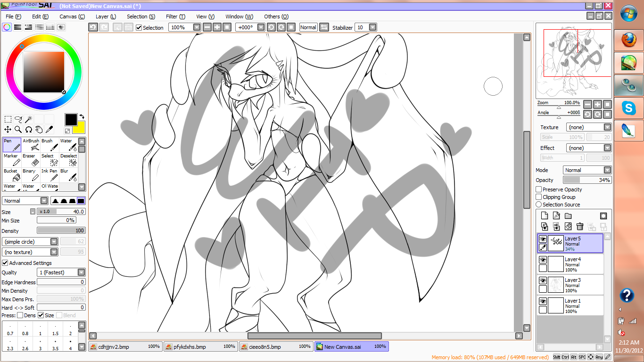Screen dimensions: 644x362
Task: Select Layer4 in the layer list
Action: pos(570,264)
